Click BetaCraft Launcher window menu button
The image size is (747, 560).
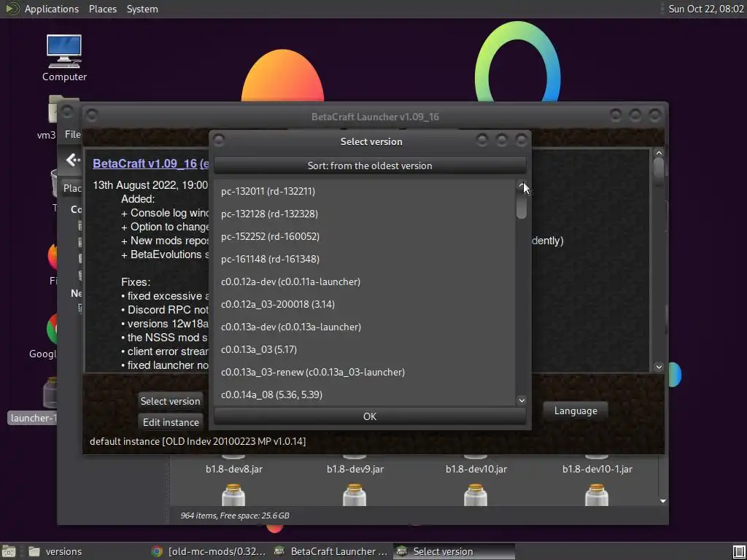click(91, 115)
